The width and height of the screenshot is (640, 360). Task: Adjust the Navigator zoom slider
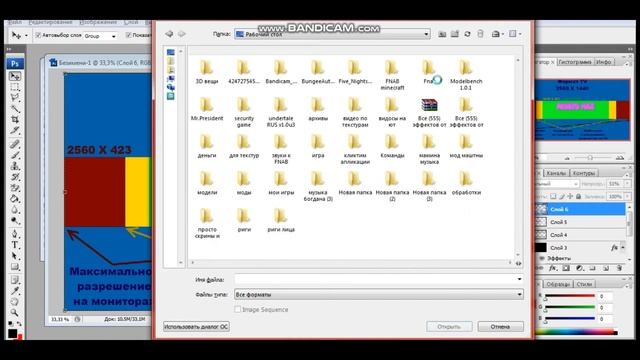590,158
